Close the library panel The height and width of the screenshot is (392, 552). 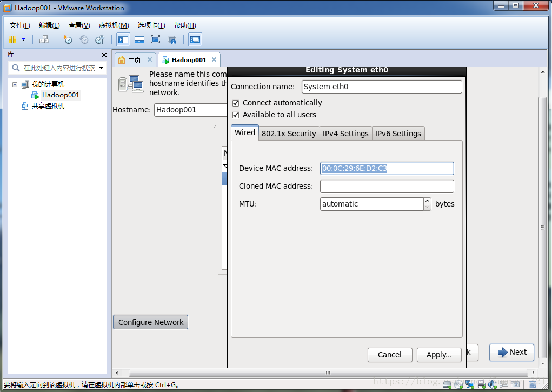click(x=104, y=55)
